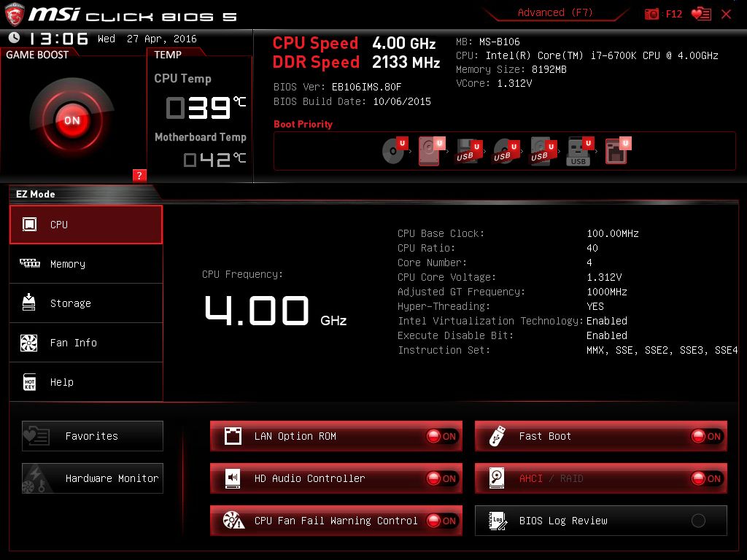This screenshot has height=560, width=747.
Task: Click the Boot Priority label
Action: click(x=303, y=124)
